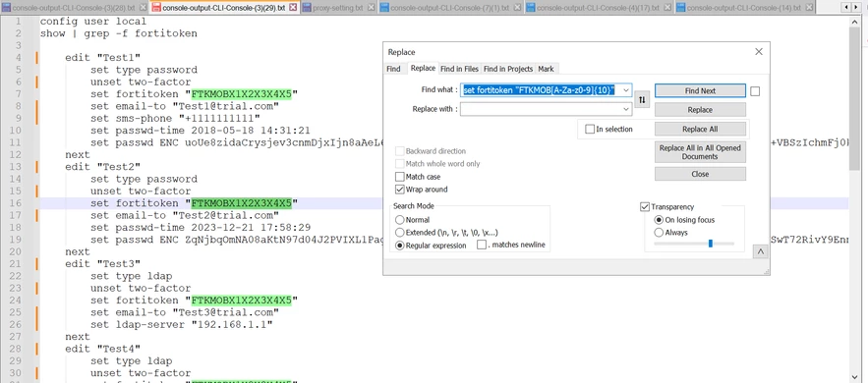The height and width of the screenshot is (383, 868).
Task: Select the Replace tab in dialog
Action: pyautogui.click(x=423, y=68)
